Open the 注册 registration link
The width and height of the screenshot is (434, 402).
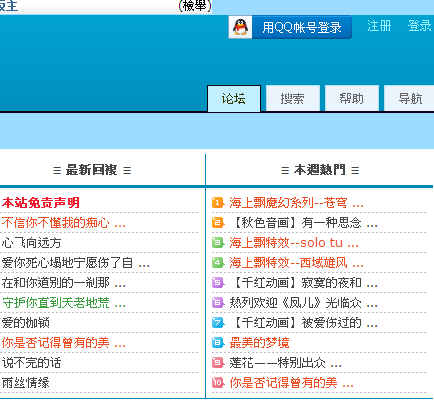click(x=379, y=26)
